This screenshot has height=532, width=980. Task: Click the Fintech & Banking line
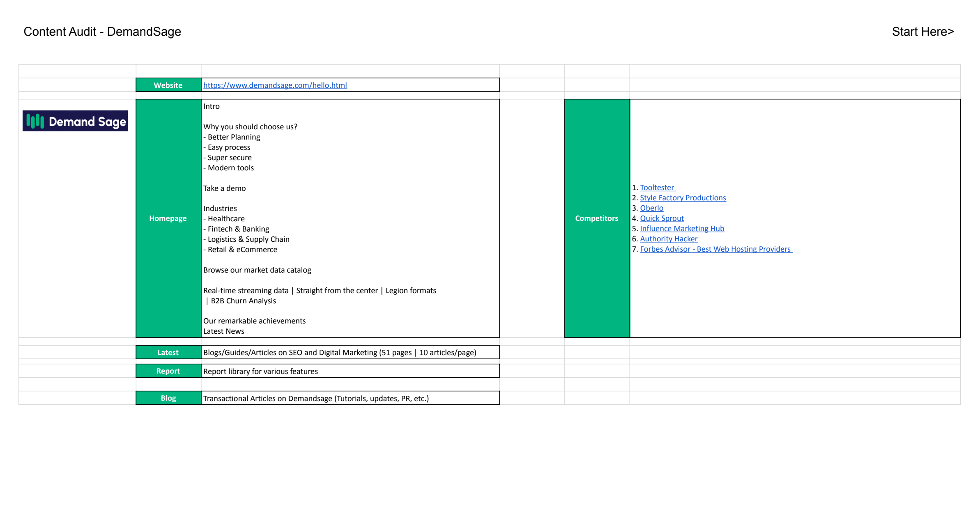236,229
